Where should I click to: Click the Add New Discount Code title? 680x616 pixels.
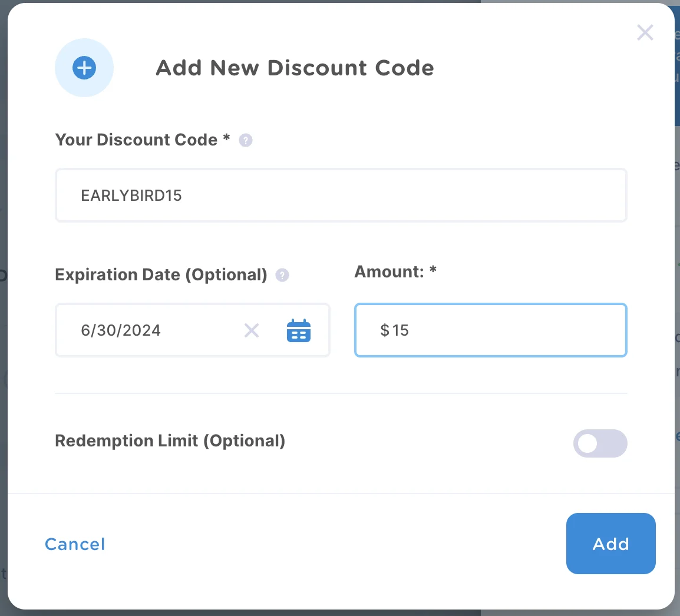(295, 68)
